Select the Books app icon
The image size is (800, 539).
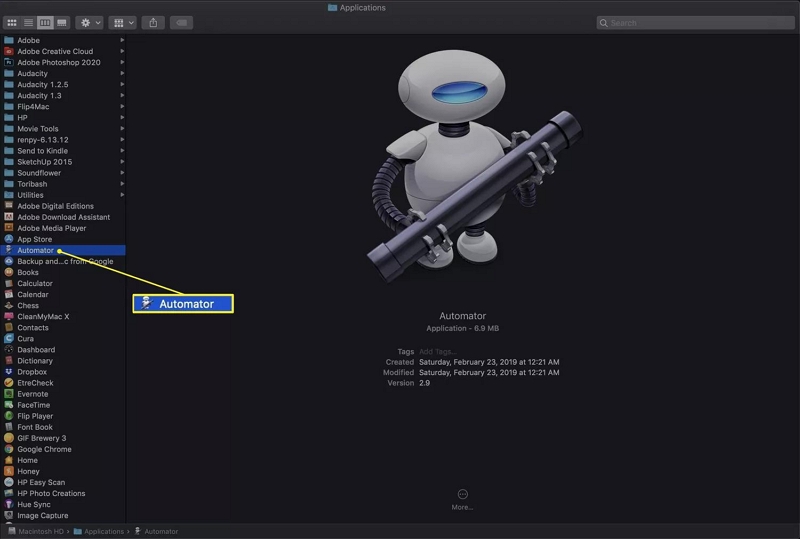[9, 272]
